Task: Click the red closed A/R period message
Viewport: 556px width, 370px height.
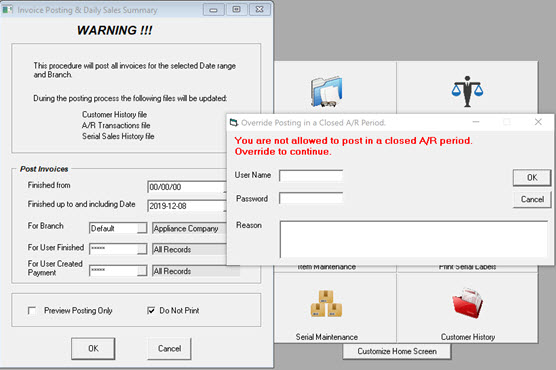Action: (x=353, y=146)
